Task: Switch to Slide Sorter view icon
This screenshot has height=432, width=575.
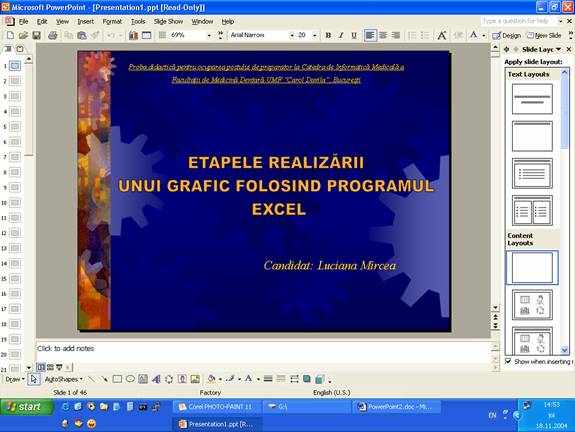Action: click(x=50, y=367)
